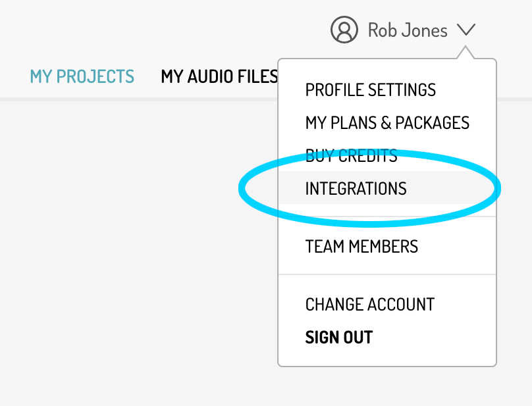
Task: Click the circled Integrations highlighted row
Action: pyautogui.click(x=387, y=188)
